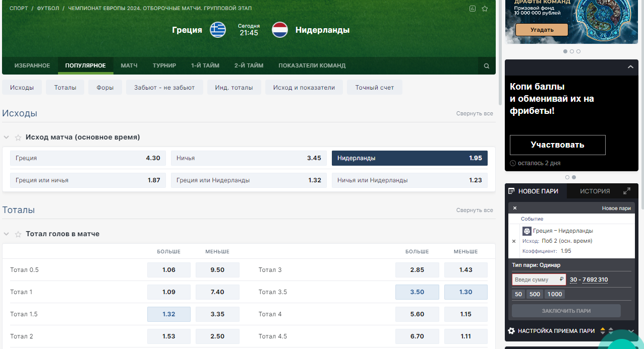
Task: Set maximum stake 7 692 310 link
Action: point(595,280)
